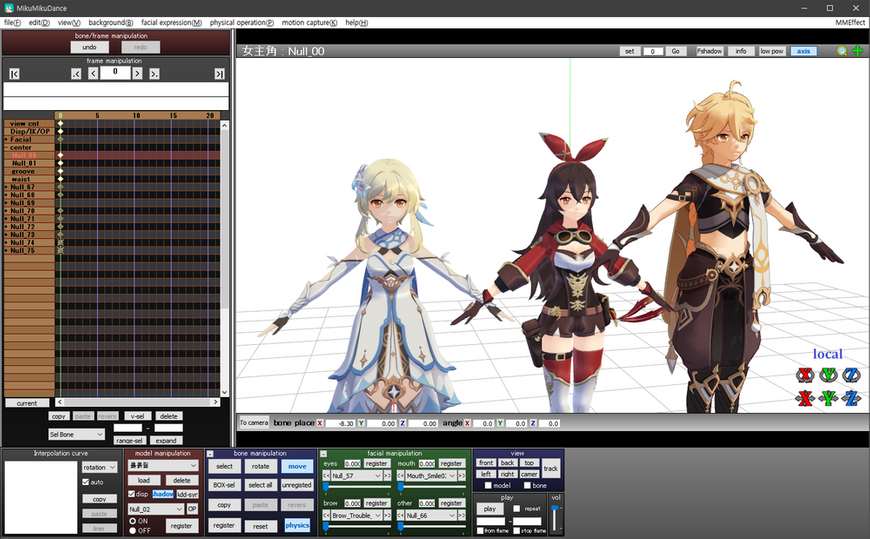Screen dimensions: 870x539
Task: Toggle the stop frame checkbox
Action: click(x=517, y=531)
